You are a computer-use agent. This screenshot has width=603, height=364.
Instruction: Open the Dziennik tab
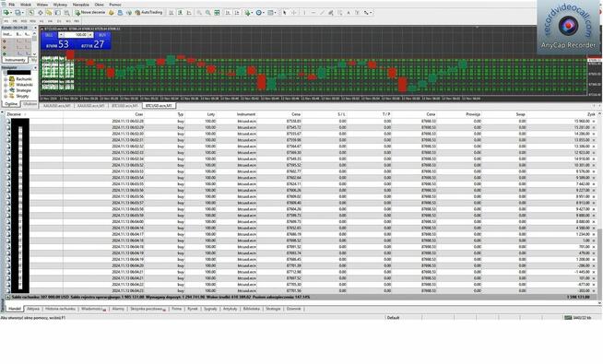pyautogui.click(x=294, y=309)
